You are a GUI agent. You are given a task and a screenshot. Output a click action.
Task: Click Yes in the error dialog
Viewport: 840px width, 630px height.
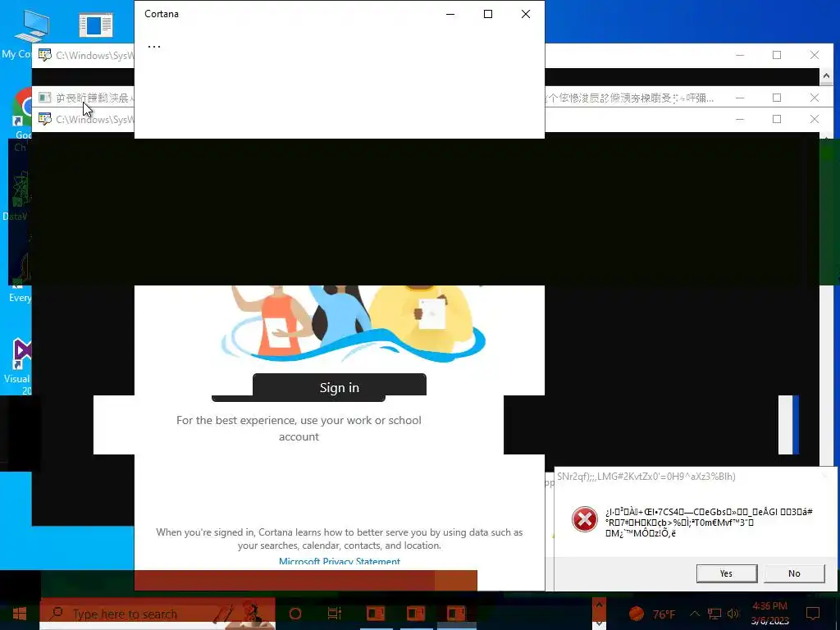pos(727,573)
